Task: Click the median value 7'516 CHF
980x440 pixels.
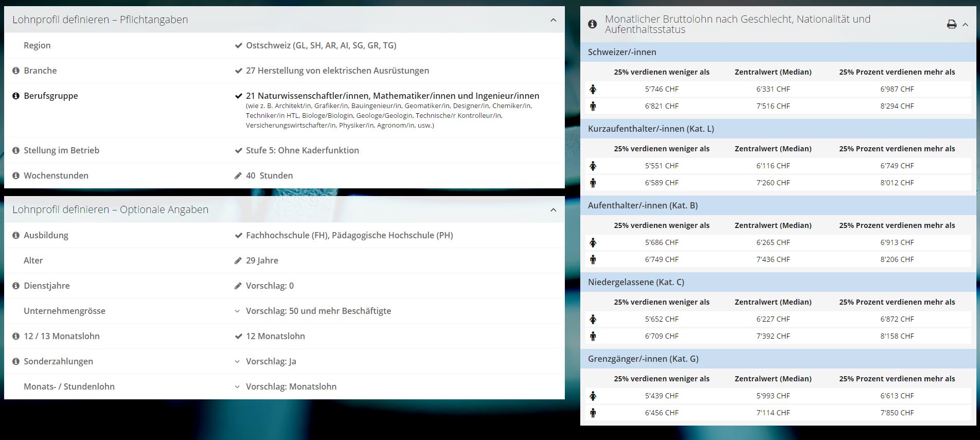Action: pos(773,106)
